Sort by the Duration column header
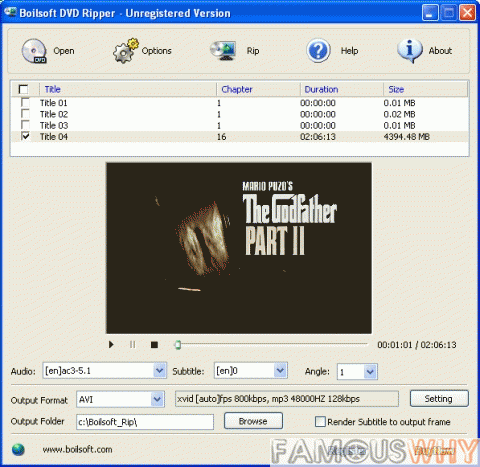The height and width of the screenshot is (467, 480). (x=321, y=89)
